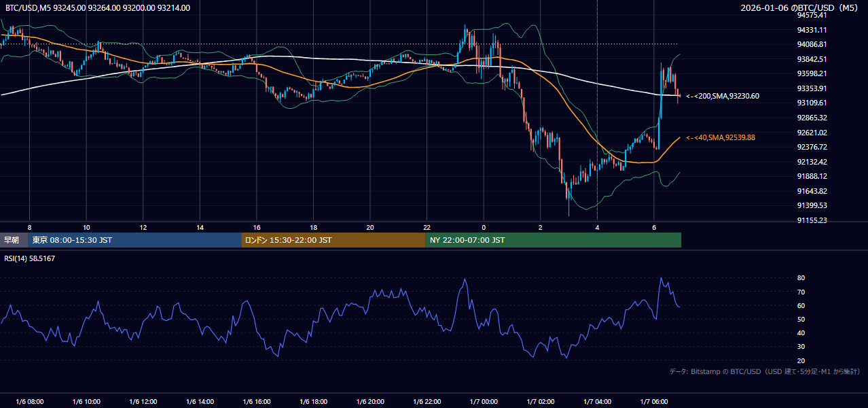Viewport: 868px width, 408px height.
Task: Click the 91888.12 price axis label
Action: (812, 176)
